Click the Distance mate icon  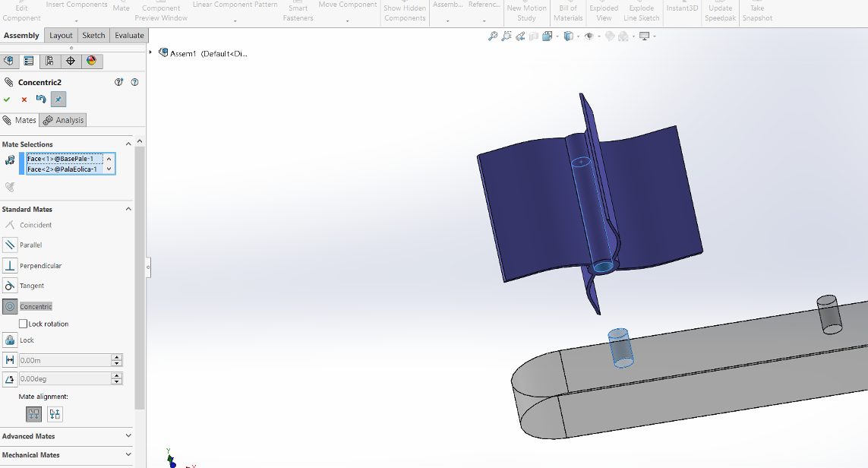point(9,360)
